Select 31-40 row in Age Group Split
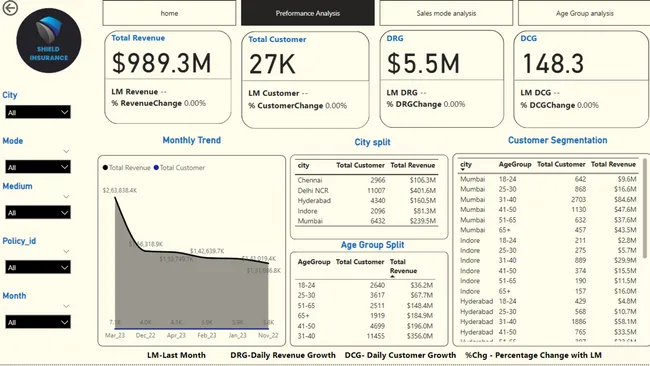The width and height of the screenshot is (650, 366). click(365, 336)
